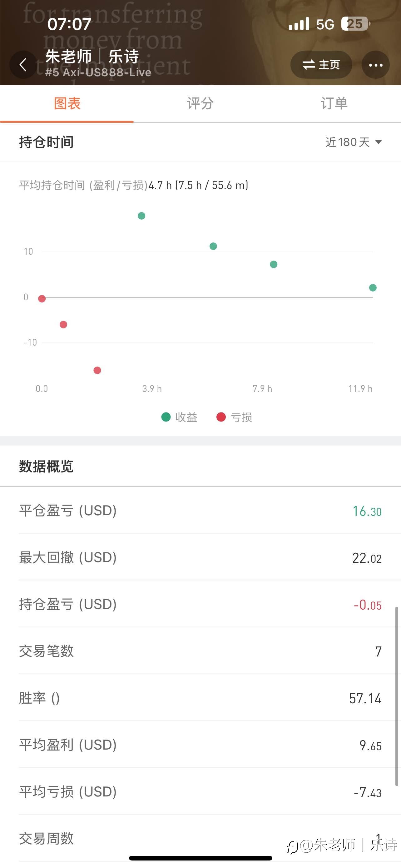The width and height of the screenshot is (401, 868).
Task: Tap the lowest red loss dot
Action: point(97,370)
